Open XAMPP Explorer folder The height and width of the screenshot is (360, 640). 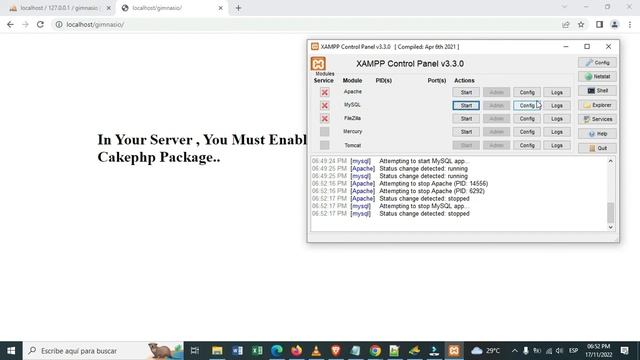(x=597, y=105)
